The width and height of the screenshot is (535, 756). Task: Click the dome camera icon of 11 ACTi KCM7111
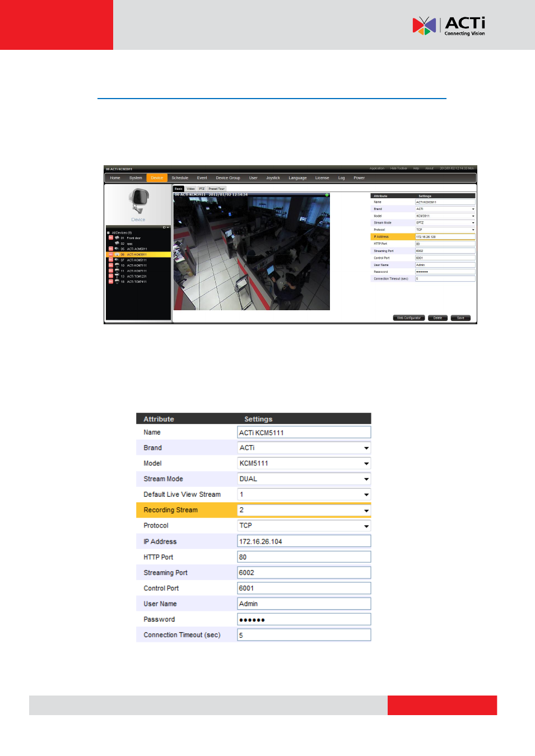tap(117, 270)
